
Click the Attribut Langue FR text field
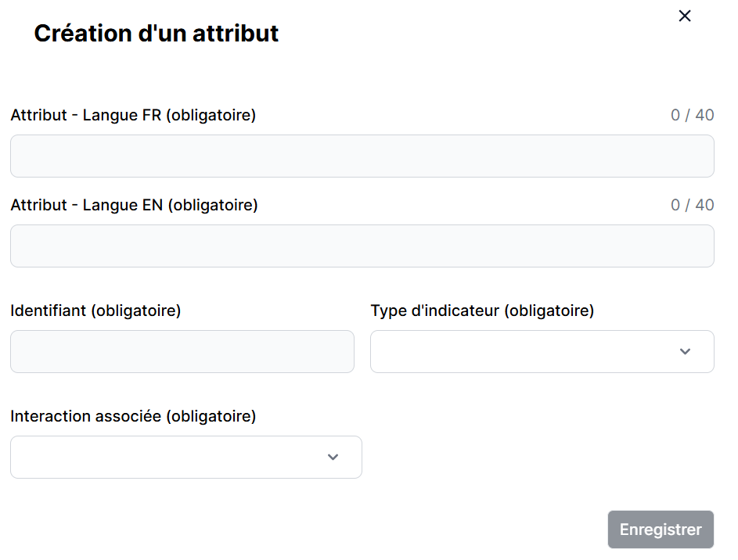[362, 156]
